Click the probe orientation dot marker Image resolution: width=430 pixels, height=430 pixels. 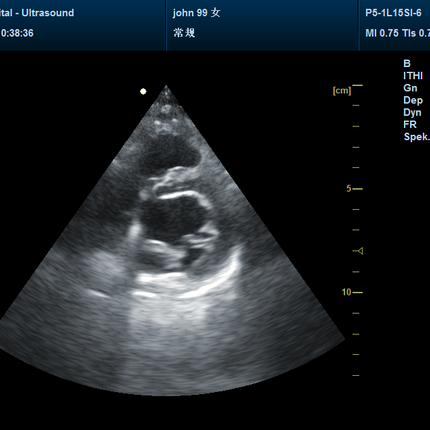pos(143,91)
